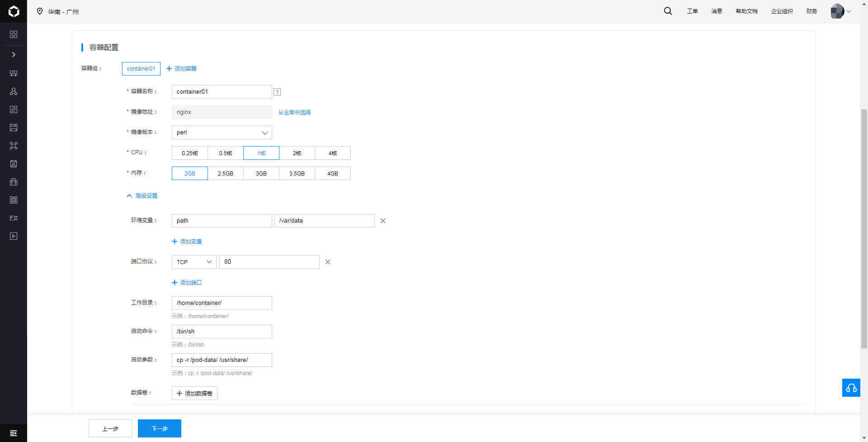The image size is (868, 442).
Task: Click the vertical page scrollbar
Action: pyautogui.click(x=864, y=228)
